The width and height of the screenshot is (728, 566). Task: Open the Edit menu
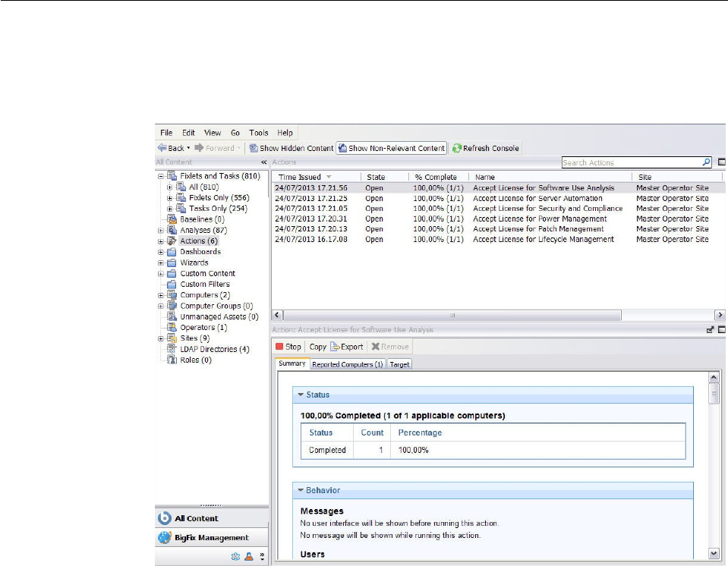[188, 133]
